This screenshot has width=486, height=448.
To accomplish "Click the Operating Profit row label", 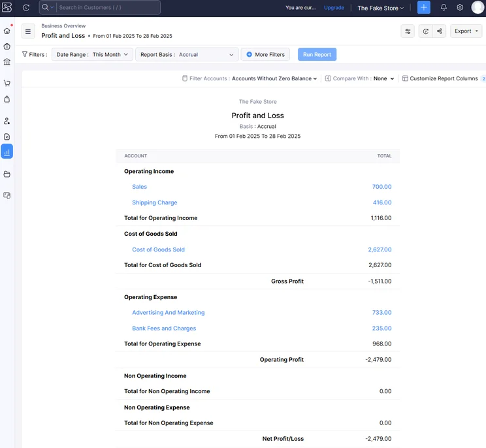I will (x=282, y=359).
